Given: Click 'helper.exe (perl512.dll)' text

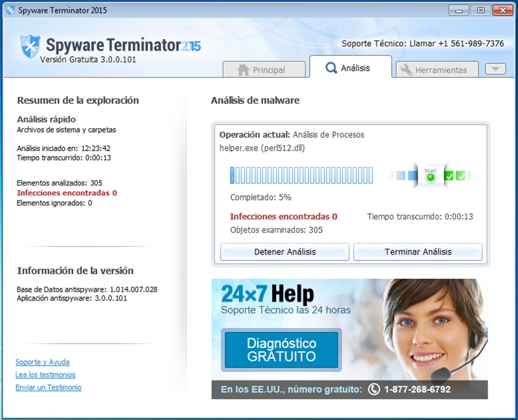Looking at the screenshot, I should 262,148.
